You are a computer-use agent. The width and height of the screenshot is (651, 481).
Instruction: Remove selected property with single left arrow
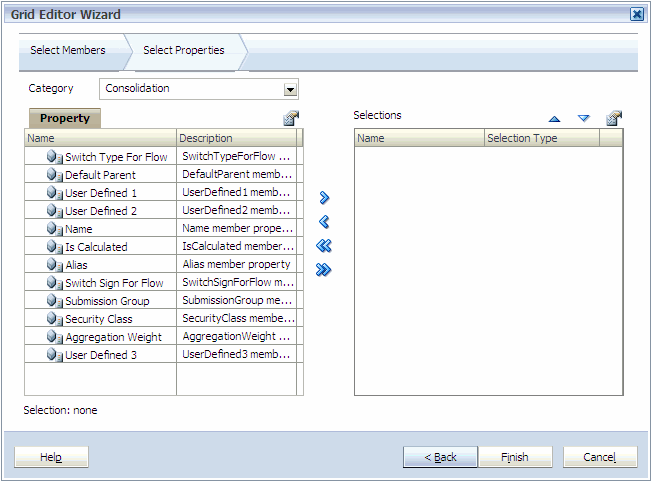pyautogui.click(x=324, y=222)
